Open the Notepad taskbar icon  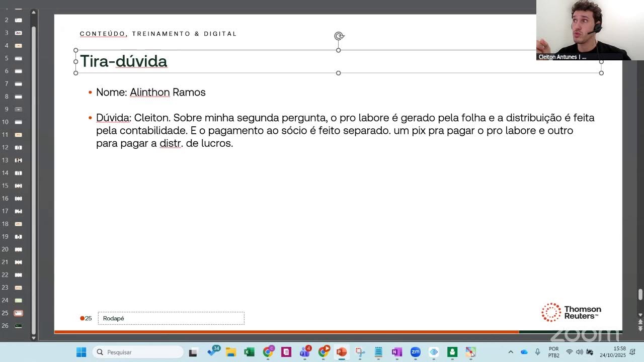click(378, 352)
